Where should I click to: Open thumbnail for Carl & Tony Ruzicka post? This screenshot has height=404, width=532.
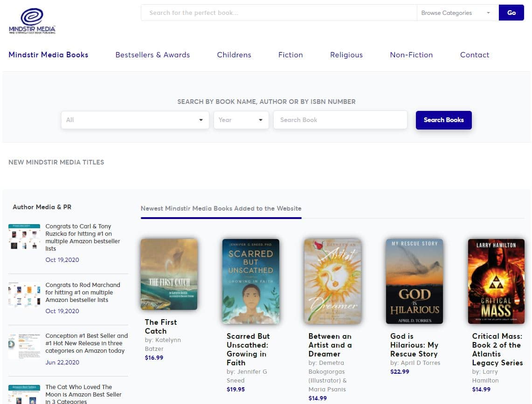(24, 236)
